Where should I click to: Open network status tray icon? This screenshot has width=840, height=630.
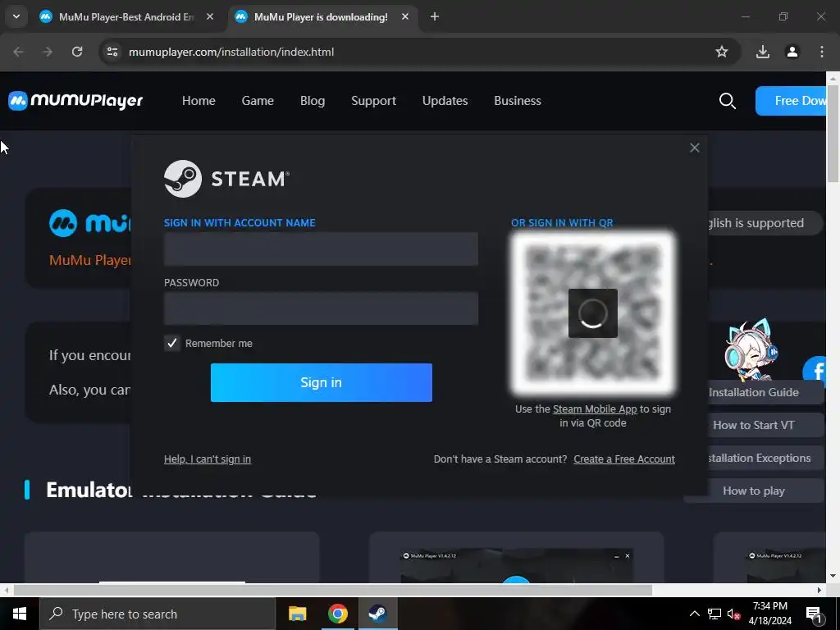point(714,614)
